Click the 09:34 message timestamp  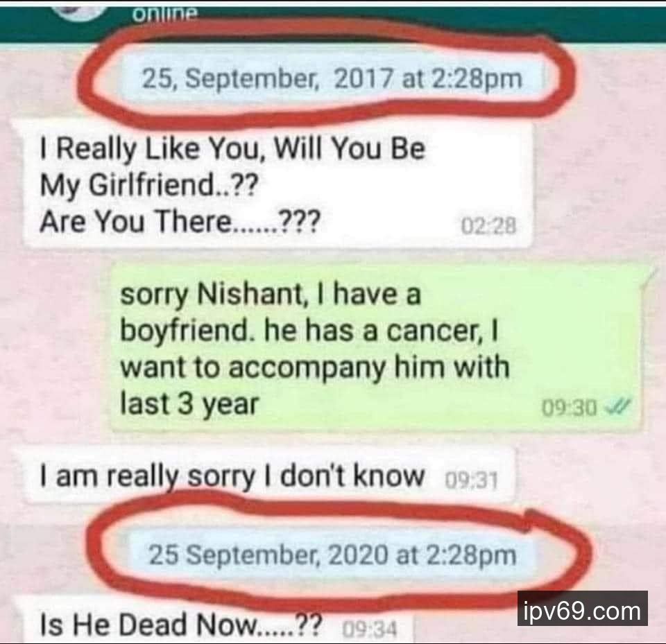tap(370, 629)
